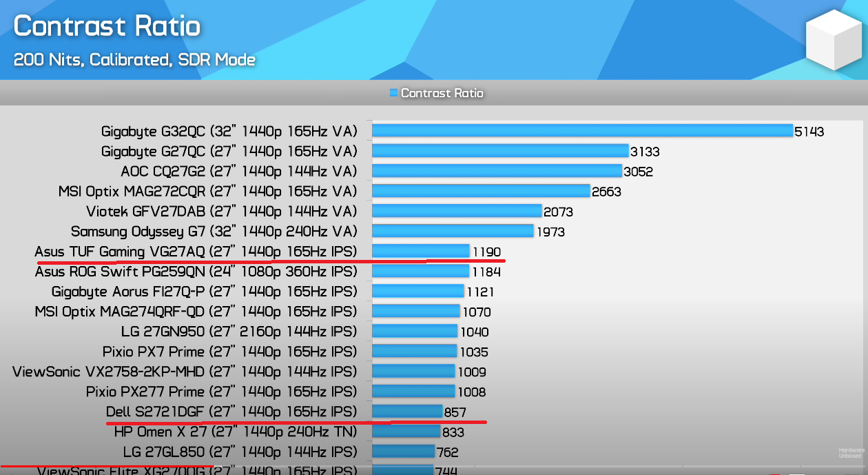
Task: Select the Samsung Odyssey G7 label
Action: point(214,232)
